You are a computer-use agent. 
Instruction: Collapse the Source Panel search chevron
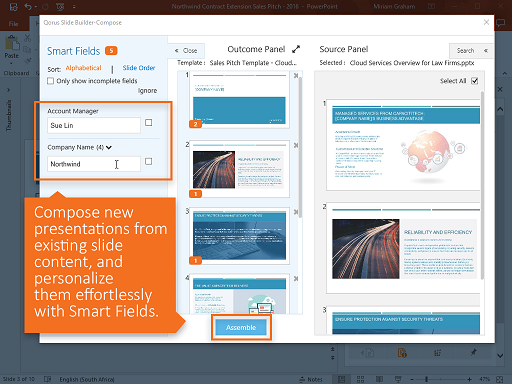pos(486,51)
